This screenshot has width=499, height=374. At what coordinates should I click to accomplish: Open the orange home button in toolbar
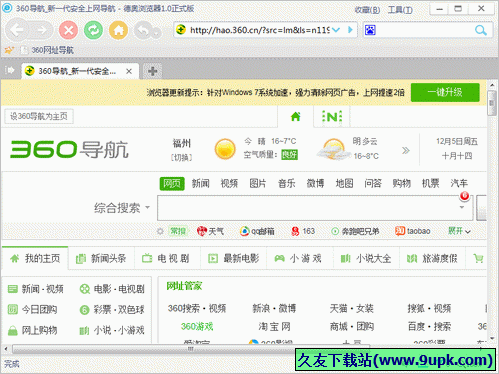coord(118,30)
